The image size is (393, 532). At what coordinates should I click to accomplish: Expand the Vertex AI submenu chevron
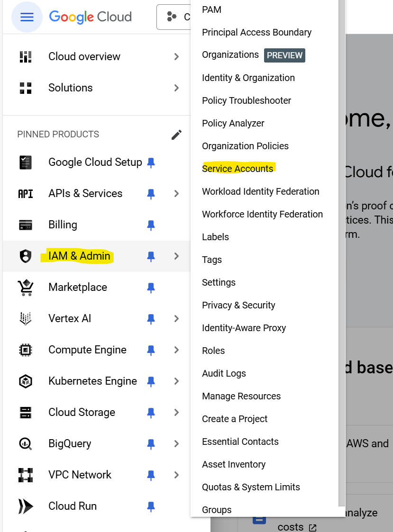pyautogui.click(x=176, y=319)
